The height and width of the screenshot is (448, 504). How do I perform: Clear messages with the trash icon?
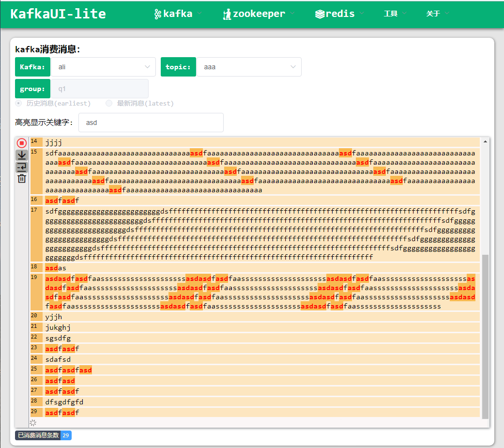22,179
